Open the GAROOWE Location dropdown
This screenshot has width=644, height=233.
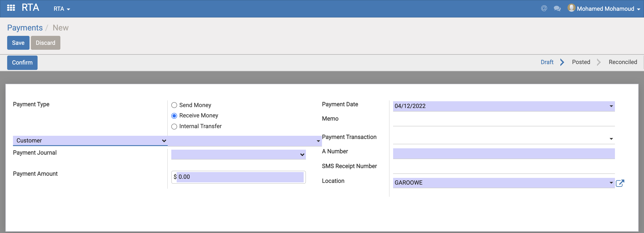click(504, 183)
